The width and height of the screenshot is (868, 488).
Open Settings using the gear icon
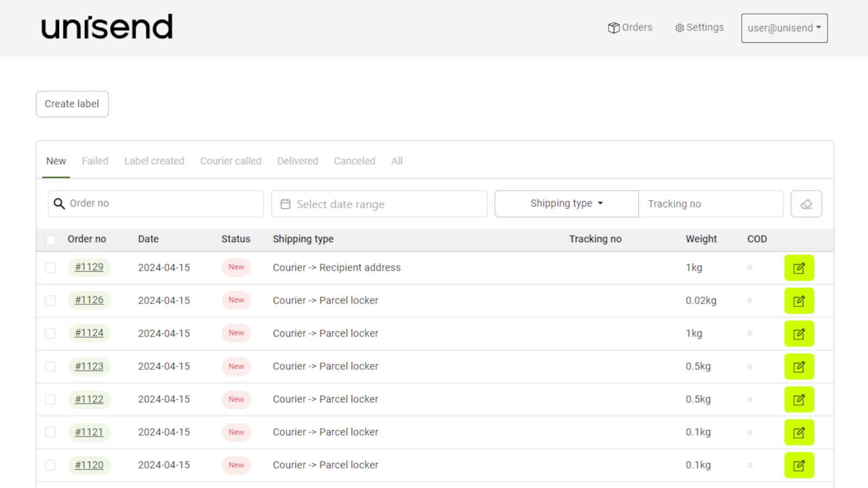point(679,28)
